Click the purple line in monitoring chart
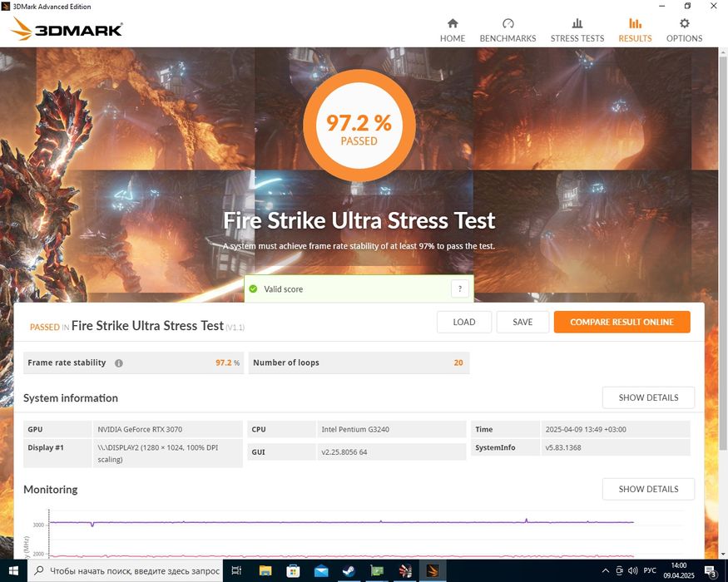 click(x=341, y=522)
